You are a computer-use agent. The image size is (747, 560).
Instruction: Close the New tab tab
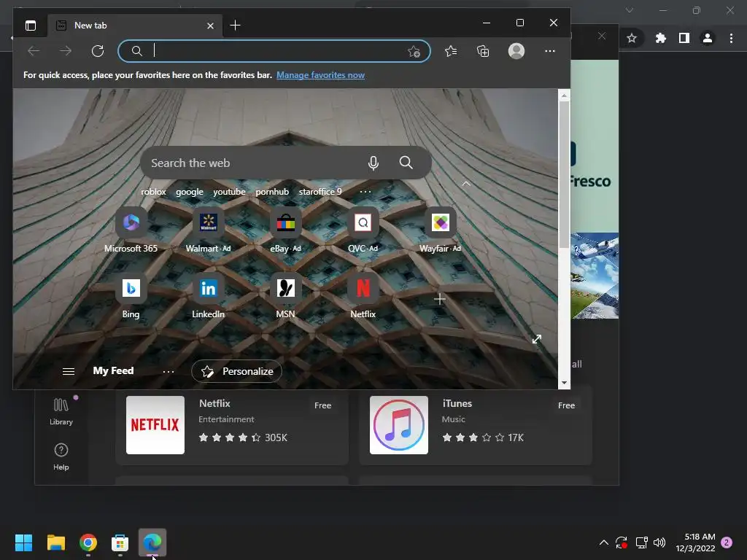pos(210,26)
